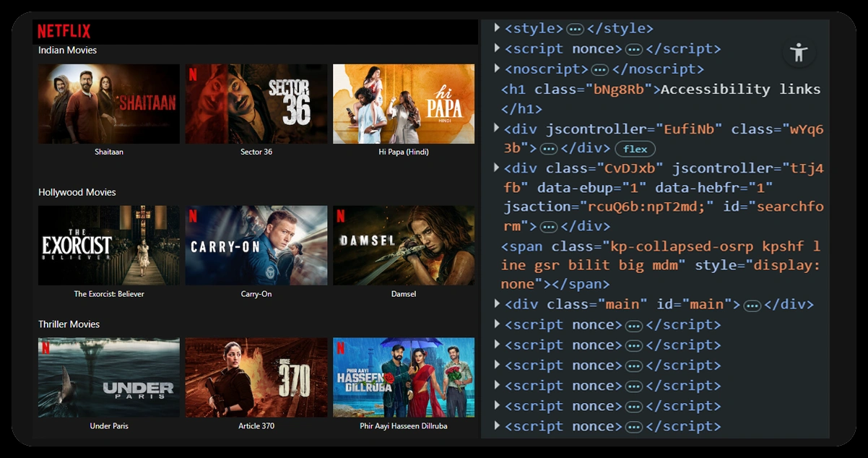Click the ellipsis inside the style element
This screenshot has width=868, height=458.
575,29
